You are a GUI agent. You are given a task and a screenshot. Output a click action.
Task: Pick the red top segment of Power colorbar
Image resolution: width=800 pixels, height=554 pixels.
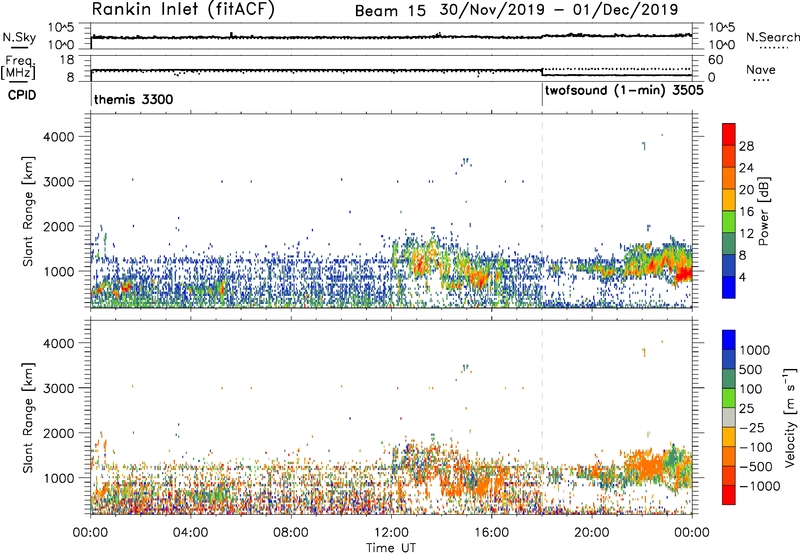(729, 134)
